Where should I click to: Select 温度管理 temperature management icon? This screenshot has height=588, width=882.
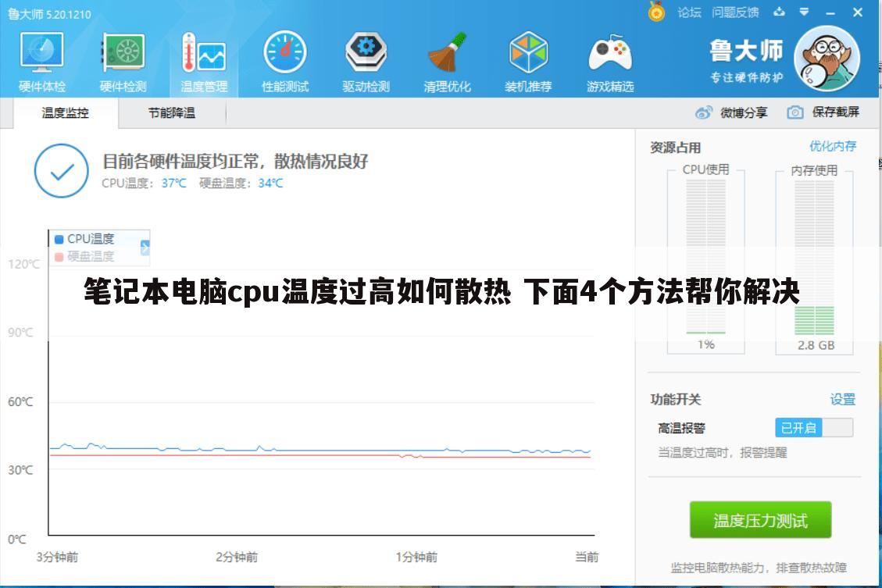coord(204,61)
